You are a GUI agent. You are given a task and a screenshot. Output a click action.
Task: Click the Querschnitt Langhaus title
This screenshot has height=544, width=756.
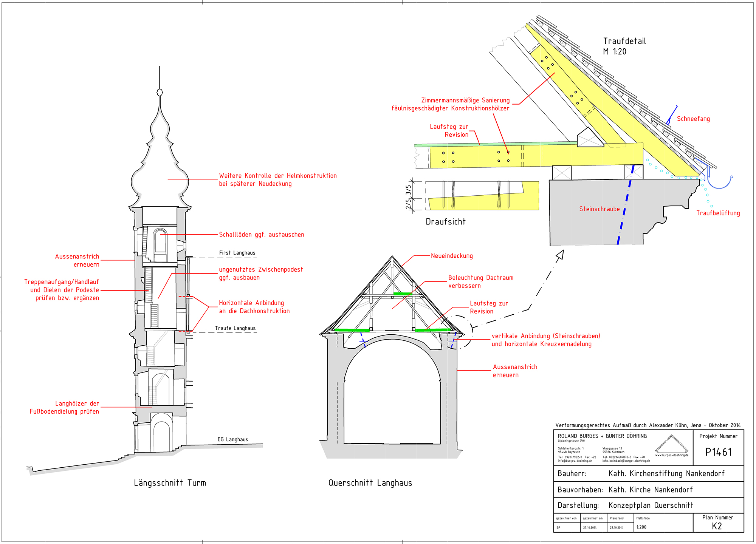370,483
